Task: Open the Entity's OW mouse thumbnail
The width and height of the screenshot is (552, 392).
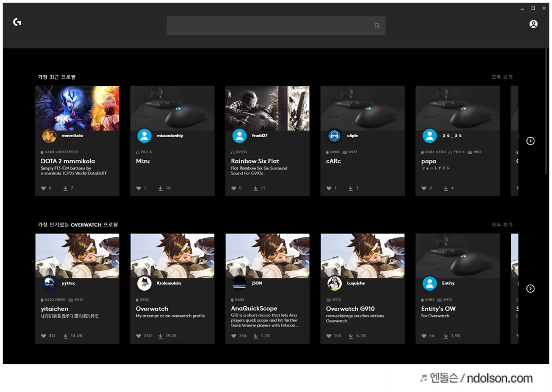Action: tap(458, 255)
